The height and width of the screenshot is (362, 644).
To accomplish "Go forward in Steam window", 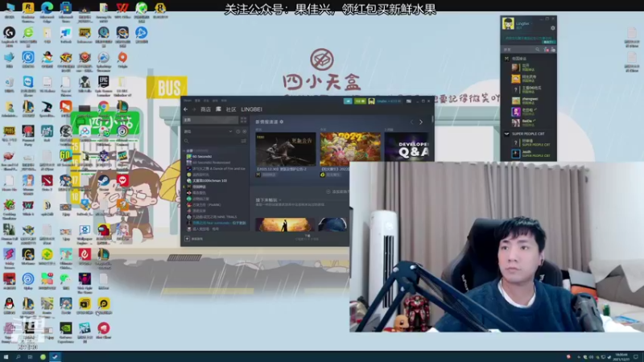I will pyautogui.click(x=194, y=109).
